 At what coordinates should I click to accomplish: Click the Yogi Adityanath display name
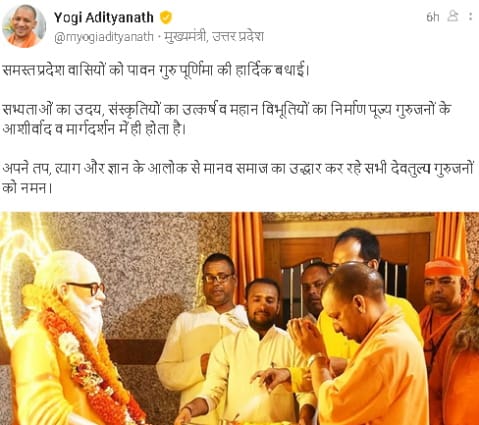pos(104,17)
